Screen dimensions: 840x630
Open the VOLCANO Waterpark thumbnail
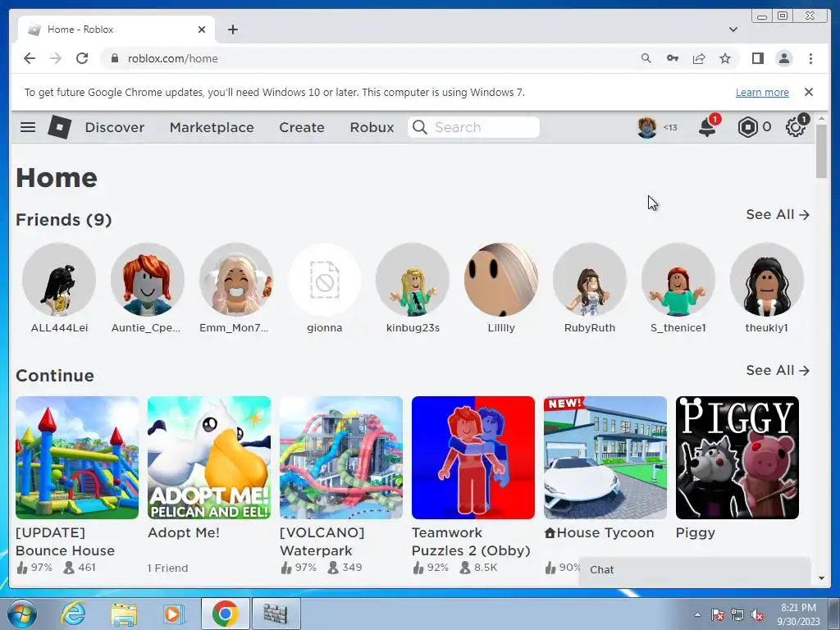click(x=341, y=458)
